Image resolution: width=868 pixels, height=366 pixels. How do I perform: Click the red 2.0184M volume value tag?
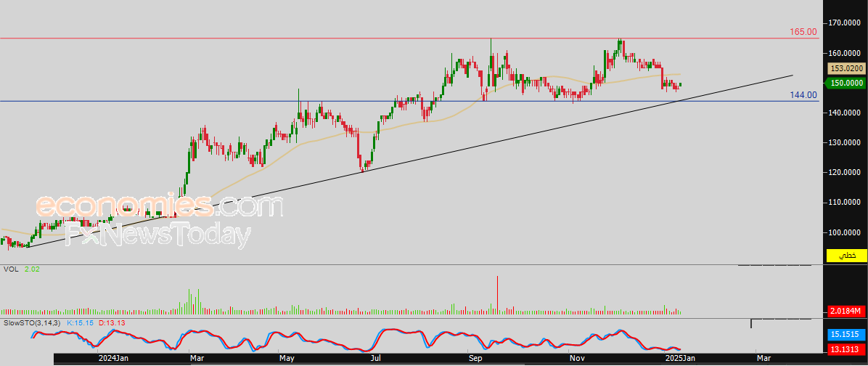pos(846,311)
